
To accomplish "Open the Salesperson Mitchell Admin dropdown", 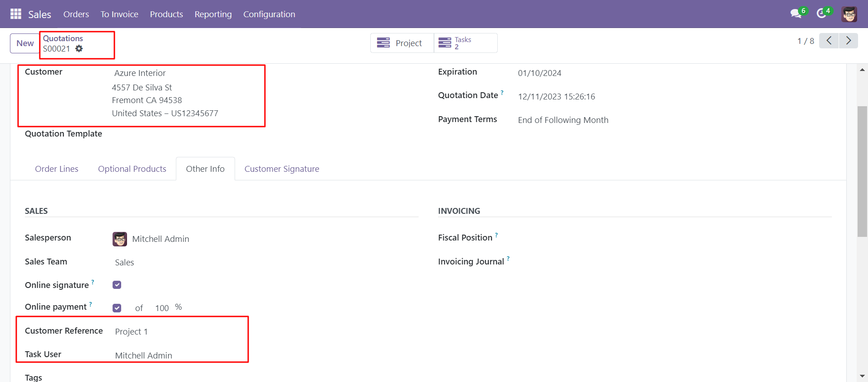I will coord(160,239).
